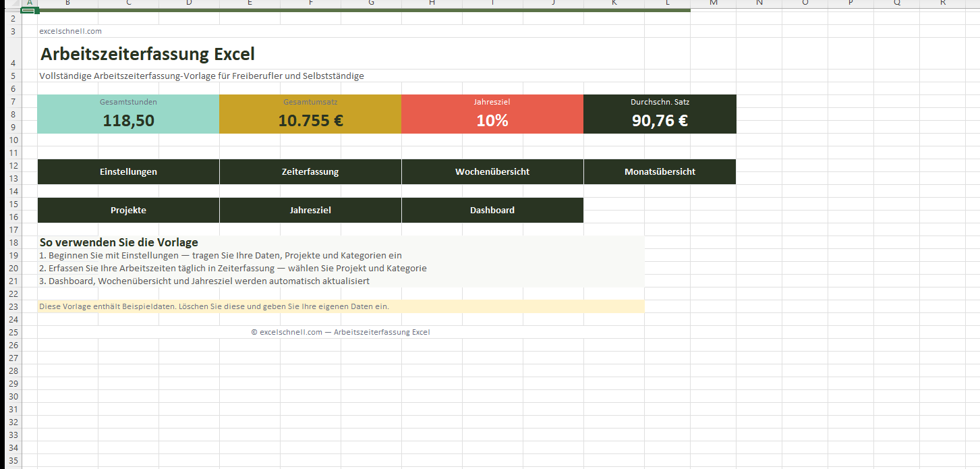This screenshot has height=469, width=980.
Task: Select the Gesamtstunden value 118,50
Action: (x=128, y=121)
